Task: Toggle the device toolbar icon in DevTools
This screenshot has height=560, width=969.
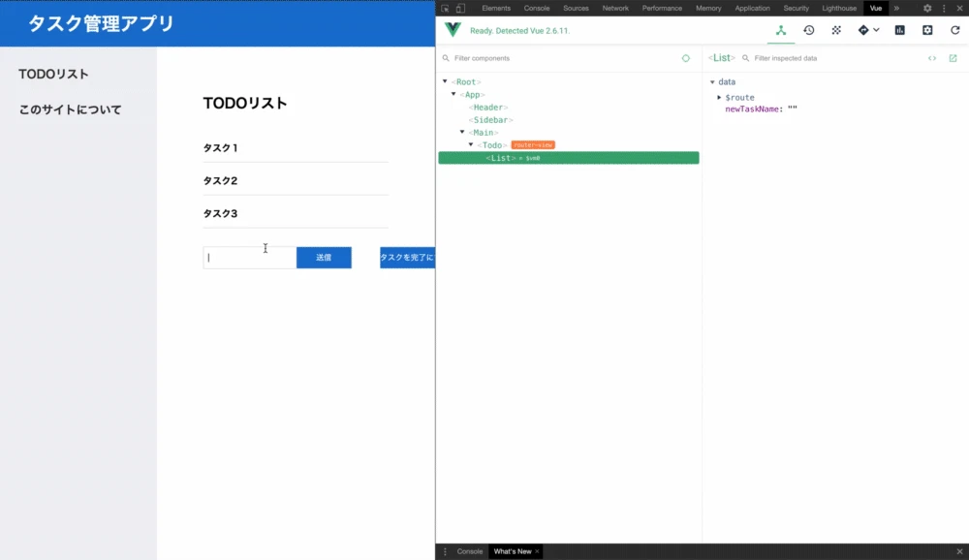Action: (460, 8)
